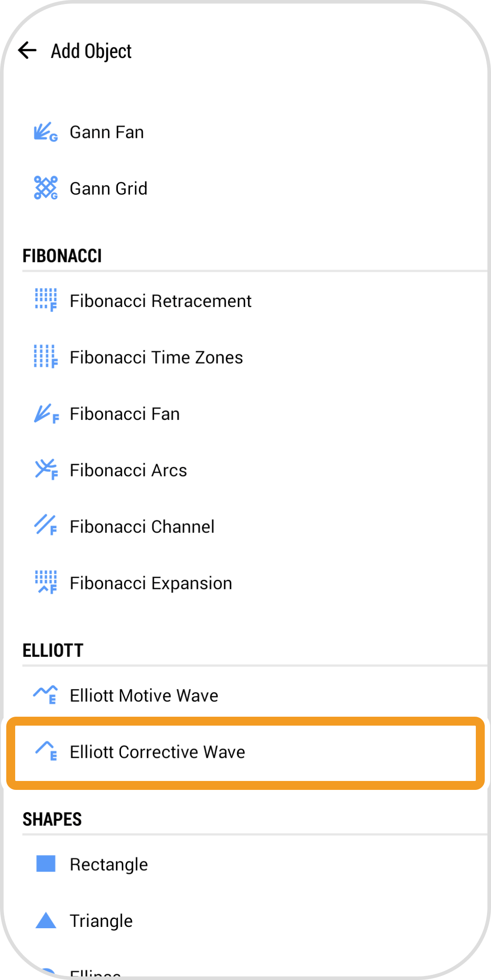Choose the Triangle shape label
The image size is (491, 980).
click(x=101, y=921)
